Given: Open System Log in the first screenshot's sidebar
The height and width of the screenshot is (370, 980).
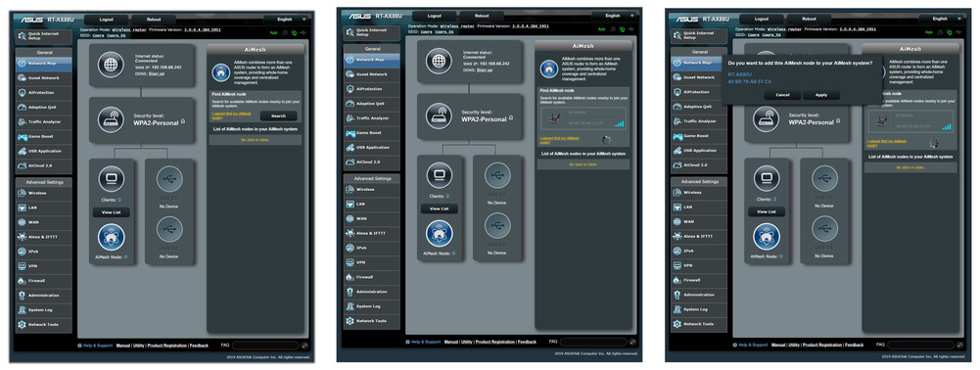Looking at the screenshot, I should [44, 310].
